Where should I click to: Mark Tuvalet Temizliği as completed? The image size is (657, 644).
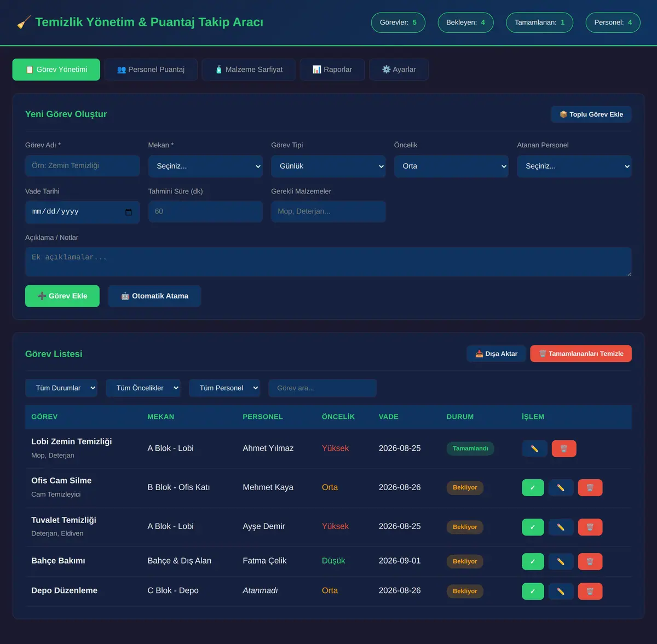point(533,527)
